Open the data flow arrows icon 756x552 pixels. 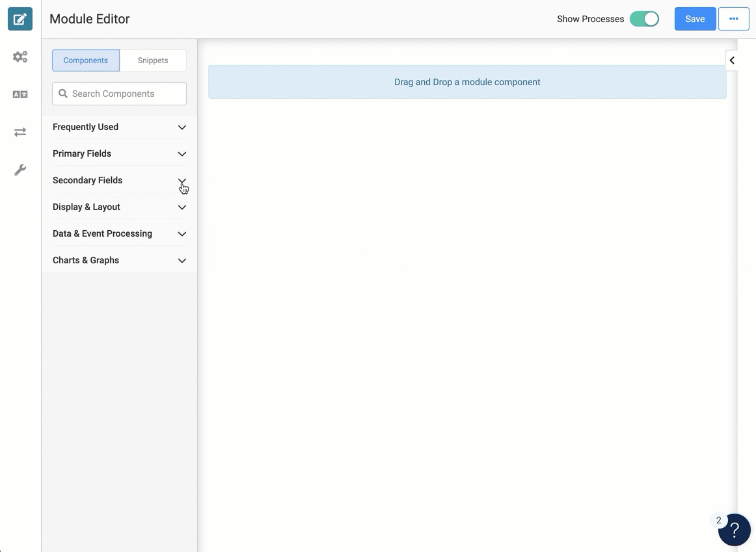coord(20,132)
